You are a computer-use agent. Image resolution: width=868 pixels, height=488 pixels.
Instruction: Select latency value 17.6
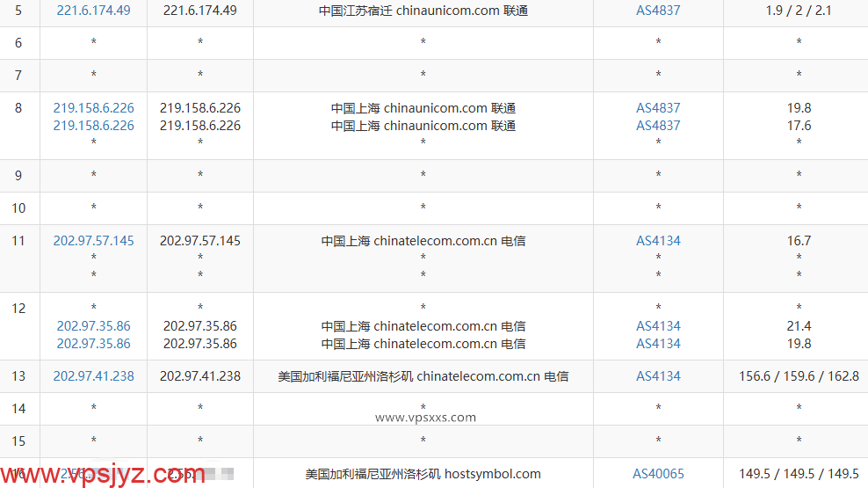click(x=799, y=126)
